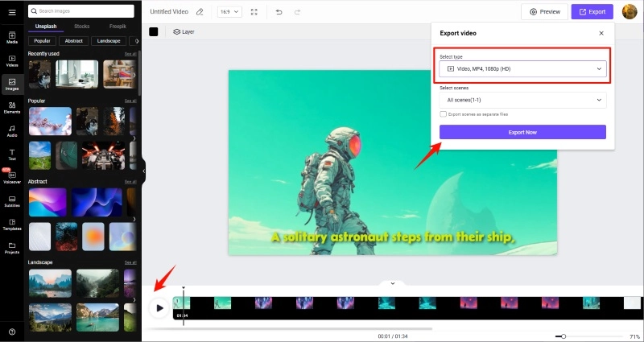Screen dimensions: 644x342
Task: Filter images by Abstract
Action: (x=73, y=41)
